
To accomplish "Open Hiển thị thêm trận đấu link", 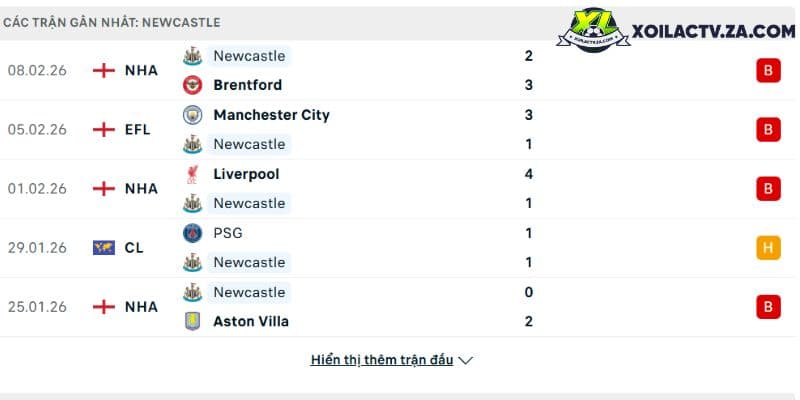I will click(382, 360).
